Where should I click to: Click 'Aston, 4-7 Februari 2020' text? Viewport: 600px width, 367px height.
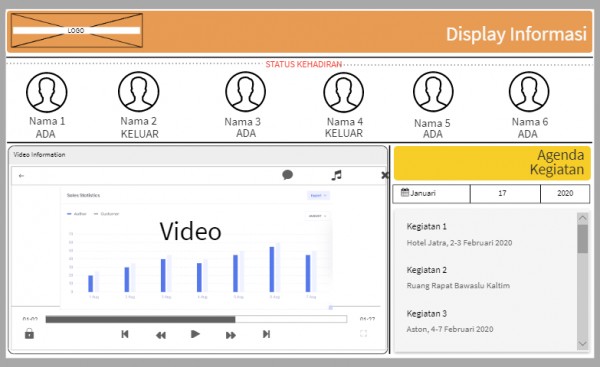coord(450,329)
